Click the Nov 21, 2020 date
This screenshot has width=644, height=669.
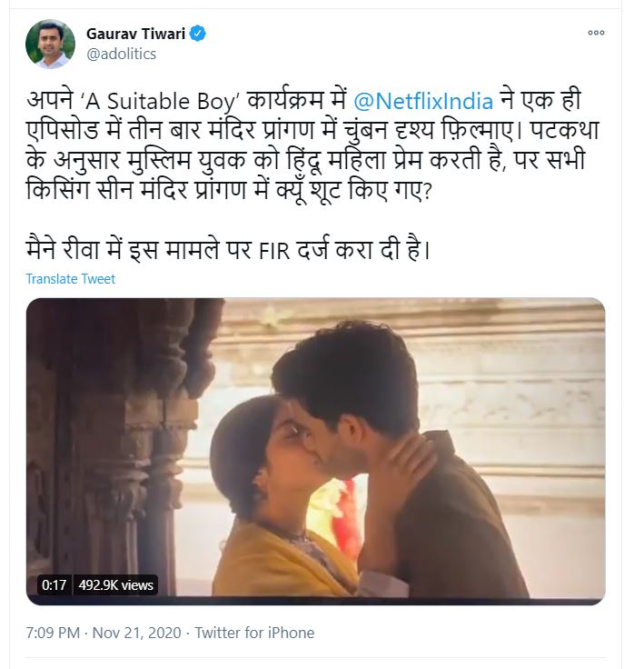(136, 633)
